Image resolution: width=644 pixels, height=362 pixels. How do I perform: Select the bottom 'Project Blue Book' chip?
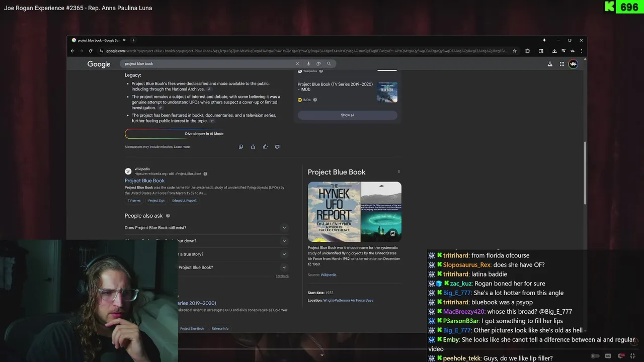click(192, 329)
